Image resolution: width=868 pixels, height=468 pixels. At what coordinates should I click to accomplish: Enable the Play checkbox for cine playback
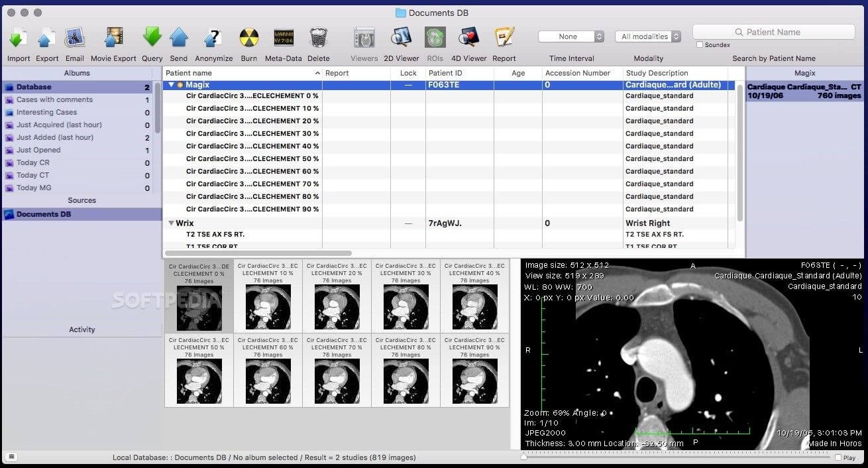(x=838, y=457)
